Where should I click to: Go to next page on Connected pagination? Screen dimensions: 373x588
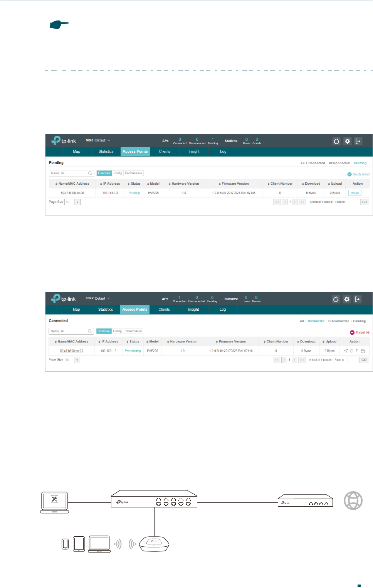(x=294, y=360)
